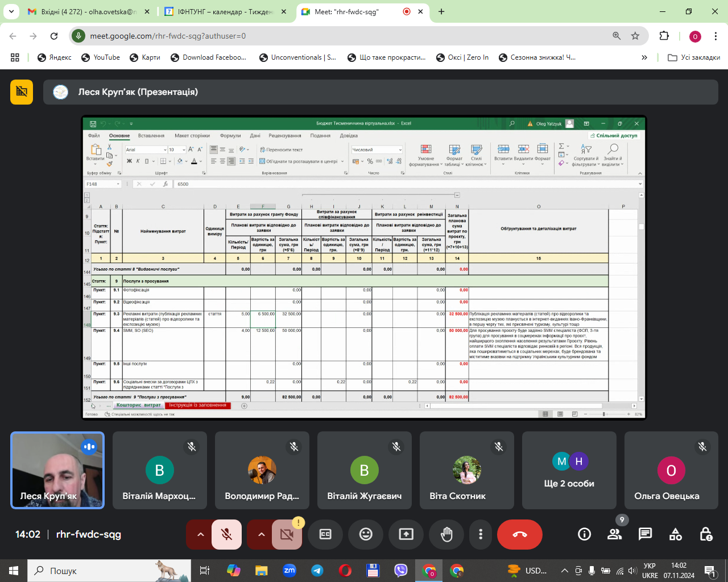Toggle Bold formatting in Excel ribbon
The image size is (728, 582).
[x=129, y=161]
